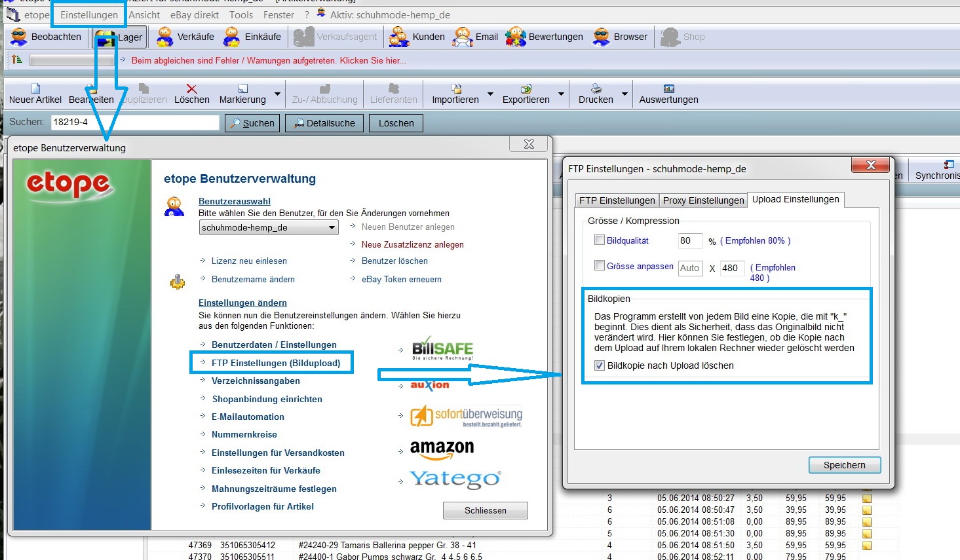The height and width of the screenshot is (560, 960).
Task: Uncheck Bildkopie nach Upload löschen
Action: pos(599,365)
